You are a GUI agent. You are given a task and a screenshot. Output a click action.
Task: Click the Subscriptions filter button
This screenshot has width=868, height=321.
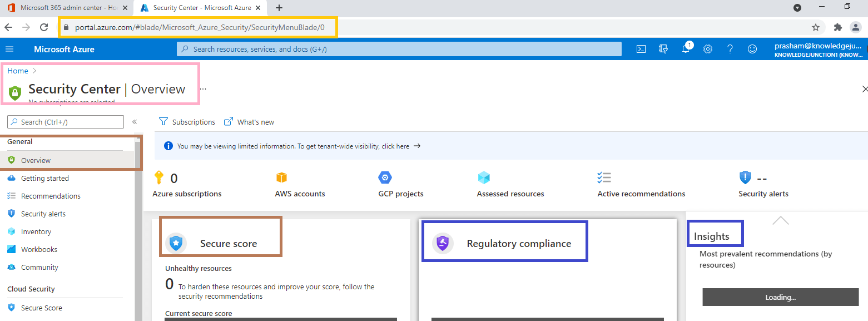tap(187, 122)
